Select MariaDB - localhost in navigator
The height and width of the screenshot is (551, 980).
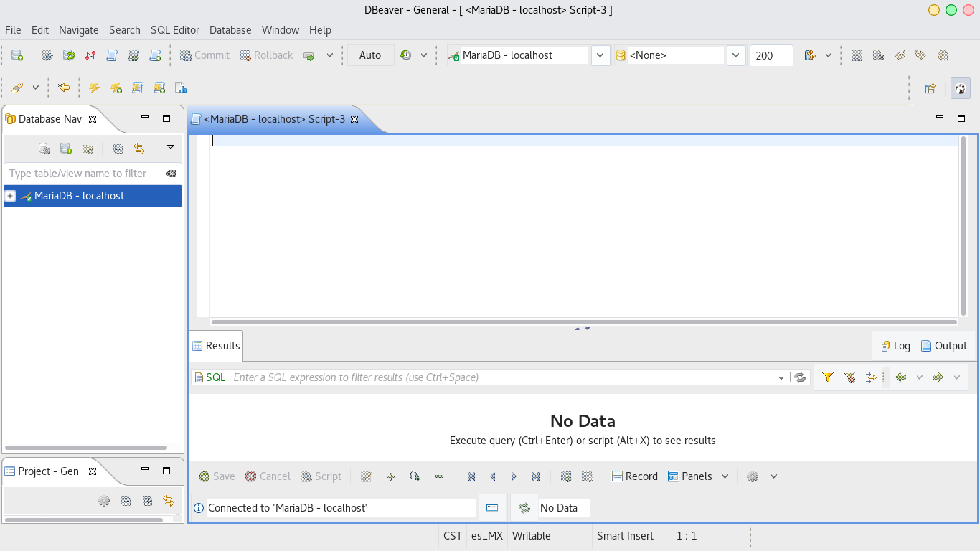(79, 196)
